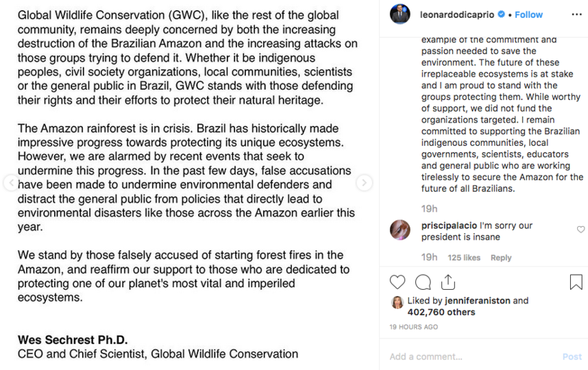This screenshot has height=370, width=588.
Task: Submit comment with Post button
Action: pyautogui.click(x=572, y=356)
